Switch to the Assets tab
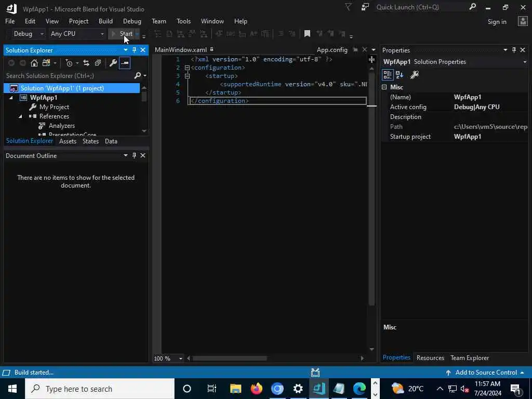This screenshot has height=399, width=532. 68,141
